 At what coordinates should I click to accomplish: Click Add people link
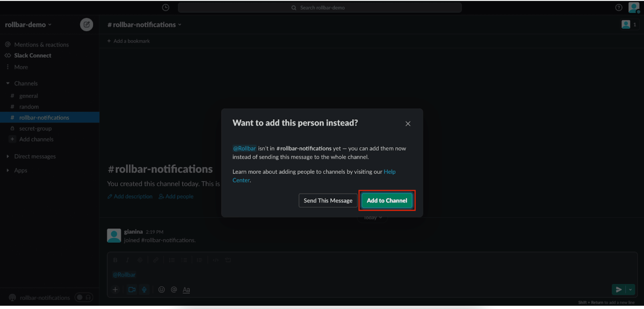click(x=176, y=196)
